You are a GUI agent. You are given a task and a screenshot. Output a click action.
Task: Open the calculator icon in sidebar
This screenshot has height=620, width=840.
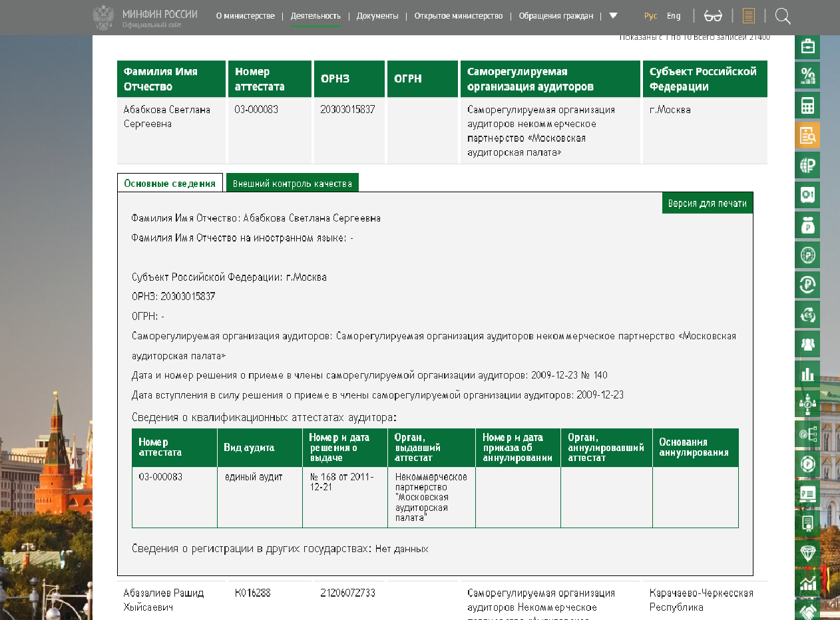[807, 105]
